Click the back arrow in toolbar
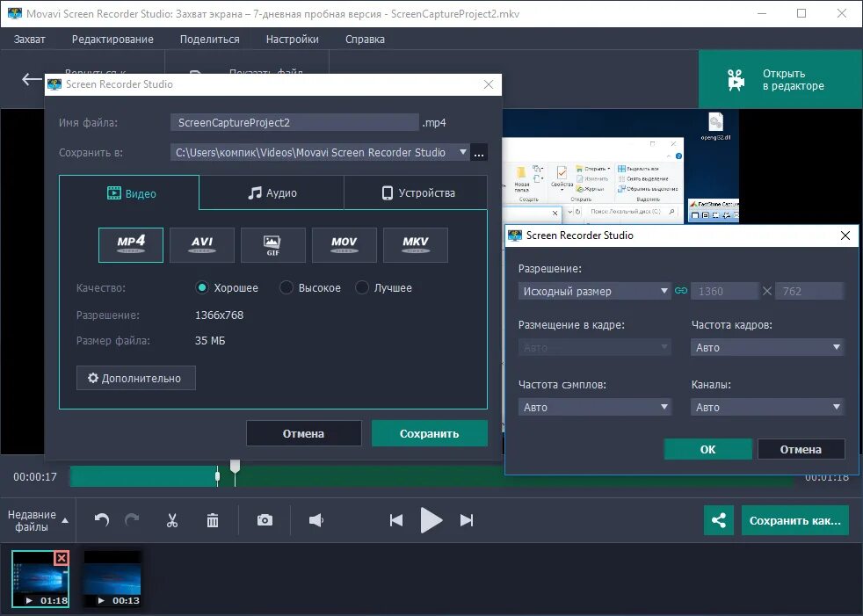 (32, 79)
